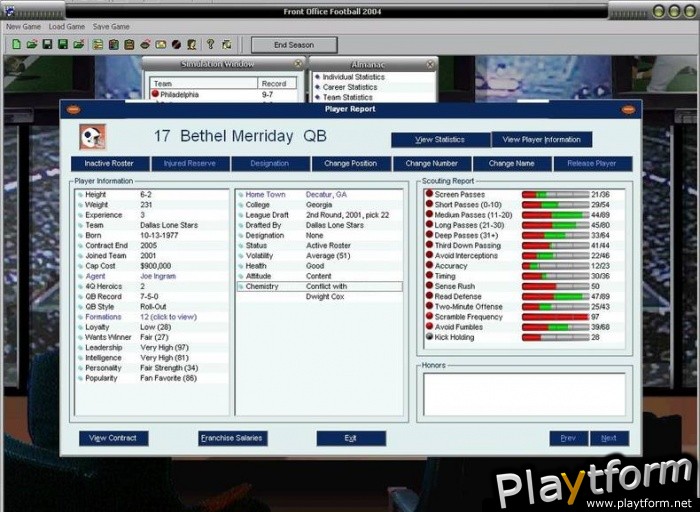Open the Save Game menu
700x512 pixels.
click(x=110, y=26)
